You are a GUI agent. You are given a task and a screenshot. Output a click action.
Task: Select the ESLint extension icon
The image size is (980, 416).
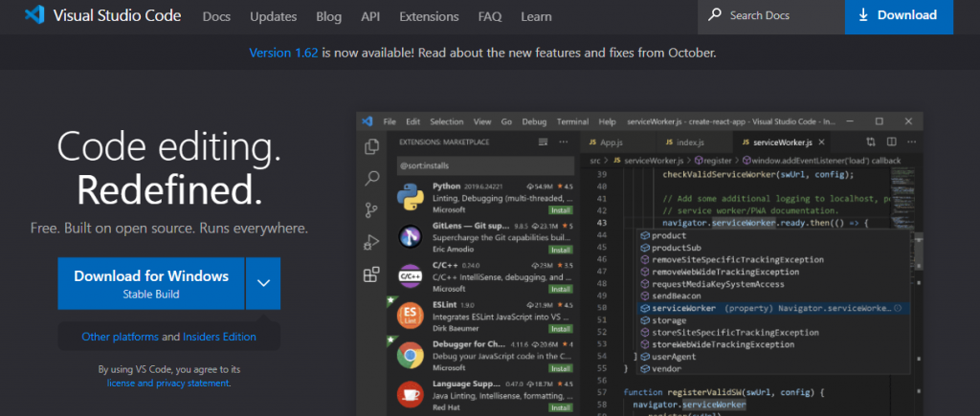coord(411,316)
